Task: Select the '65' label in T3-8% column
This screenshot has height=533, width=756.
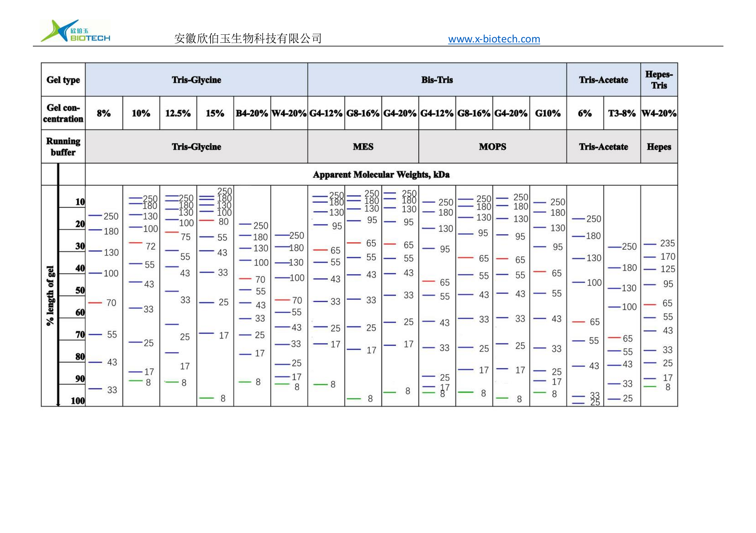Action: 627,338
